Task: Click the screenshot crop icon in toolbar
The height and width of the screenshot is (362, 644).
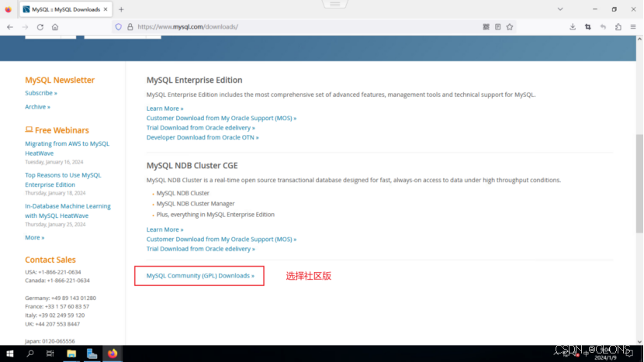Action: coord(587,27)
